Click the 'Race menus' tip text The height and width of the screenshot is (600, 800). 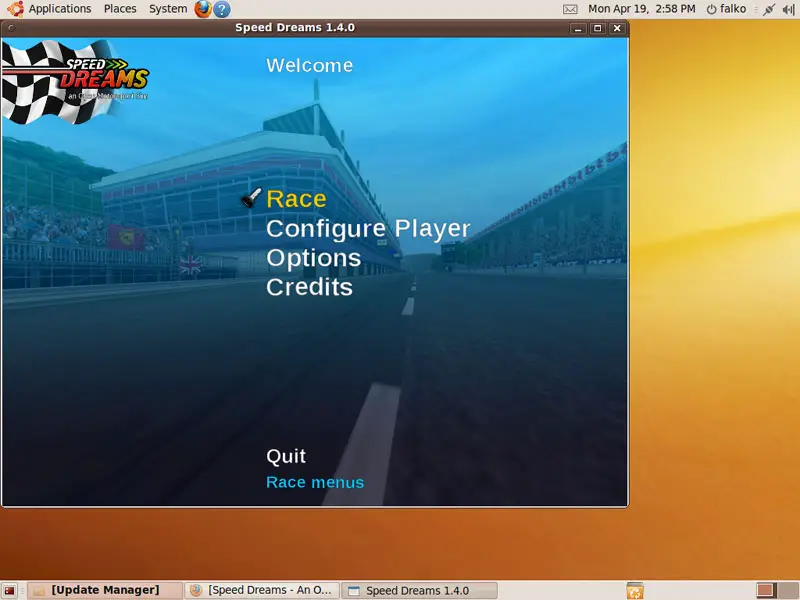[x=315, y=482]
